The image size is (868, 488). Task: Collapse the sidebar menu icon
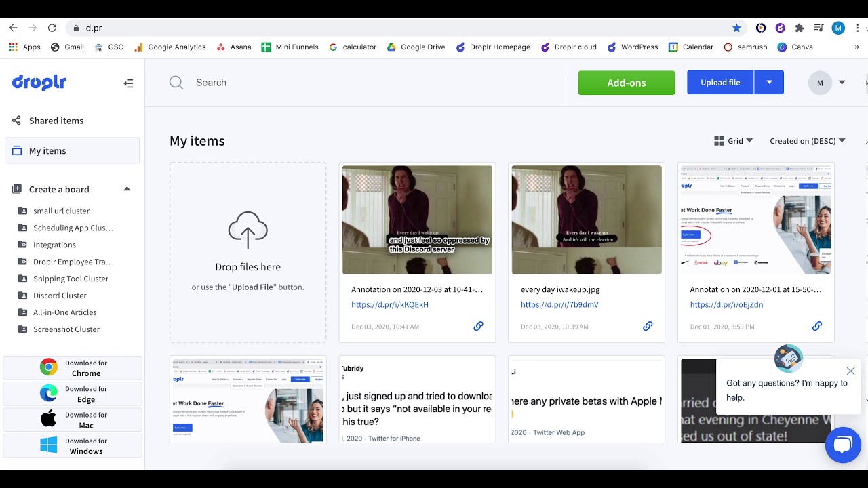tap(128, 83)
